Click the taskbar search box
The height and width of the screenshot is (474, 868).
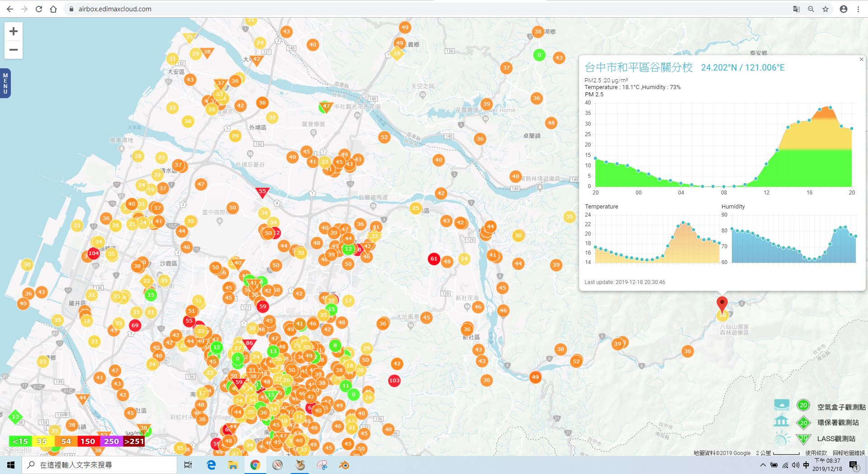99,465
